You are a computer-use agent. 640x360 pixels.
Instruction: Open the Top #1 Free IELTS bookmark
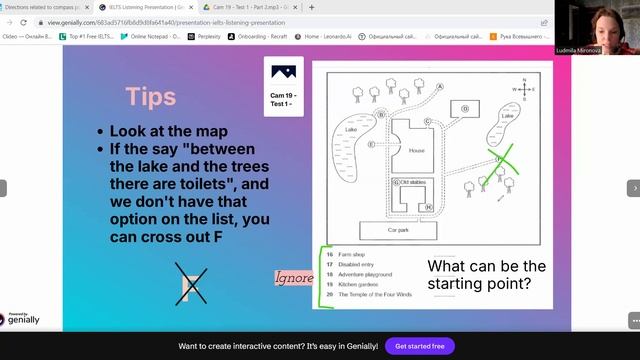[x=87, y=36]
